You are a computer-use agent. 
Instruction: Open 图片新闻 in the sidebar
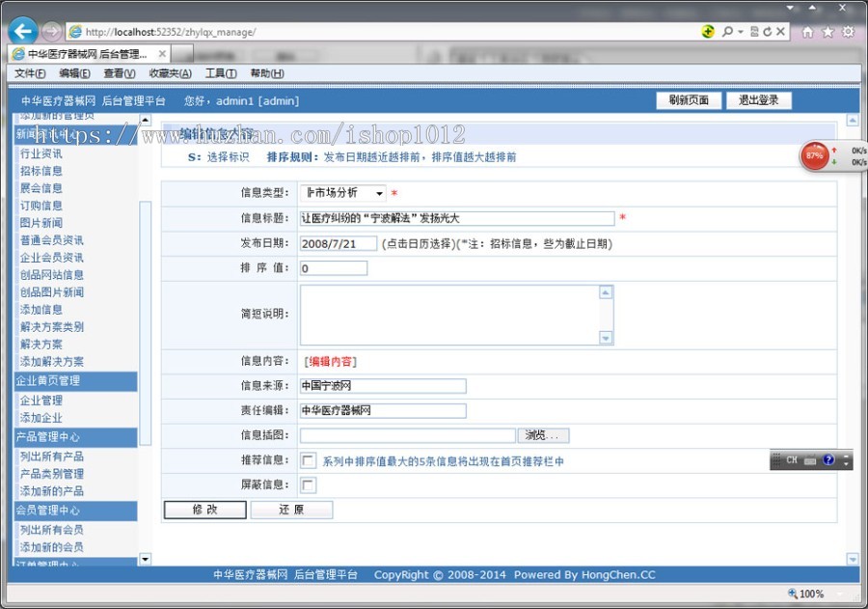pos(41,223)
